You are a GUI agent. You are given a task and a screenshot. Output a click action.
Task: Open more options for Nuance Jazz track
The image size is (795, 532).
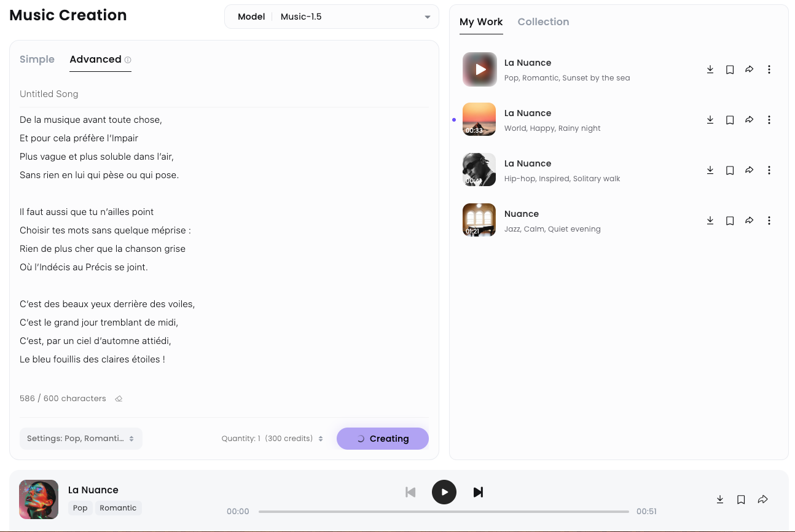(x=769, y=221)
